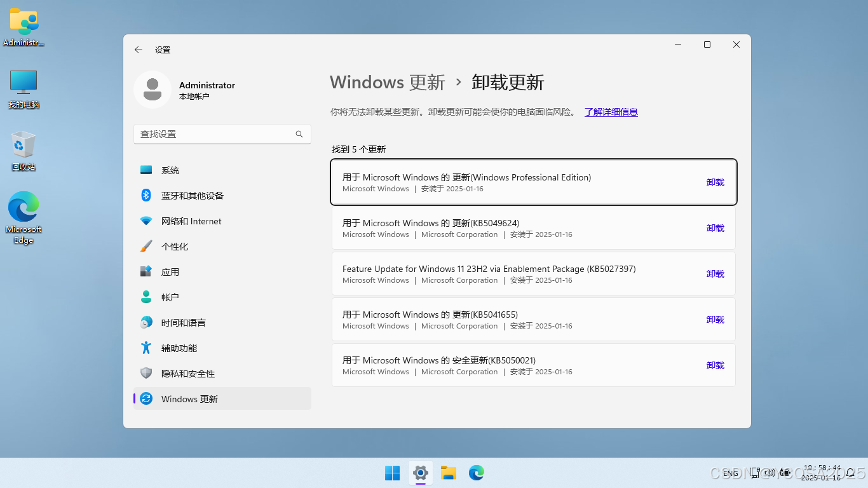
Task: Open File Explorer from taskbar
Action: point(449,473)
